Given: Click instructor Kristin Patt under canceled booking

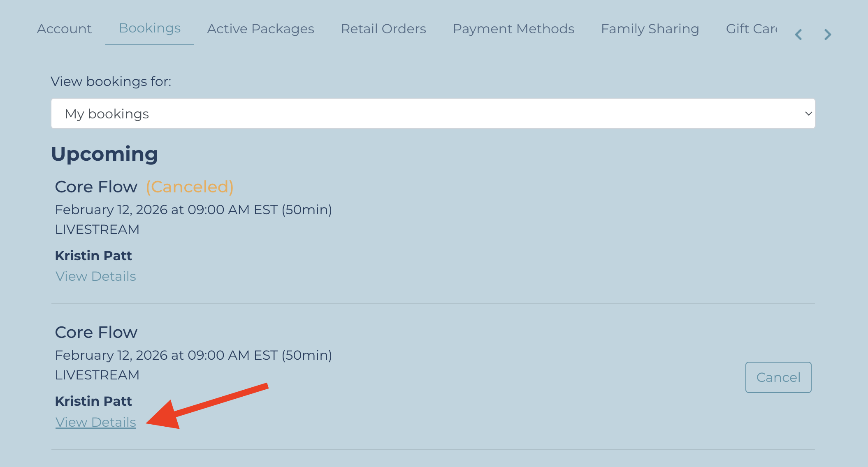Looking at the screenshot, I should coord(93,256).
